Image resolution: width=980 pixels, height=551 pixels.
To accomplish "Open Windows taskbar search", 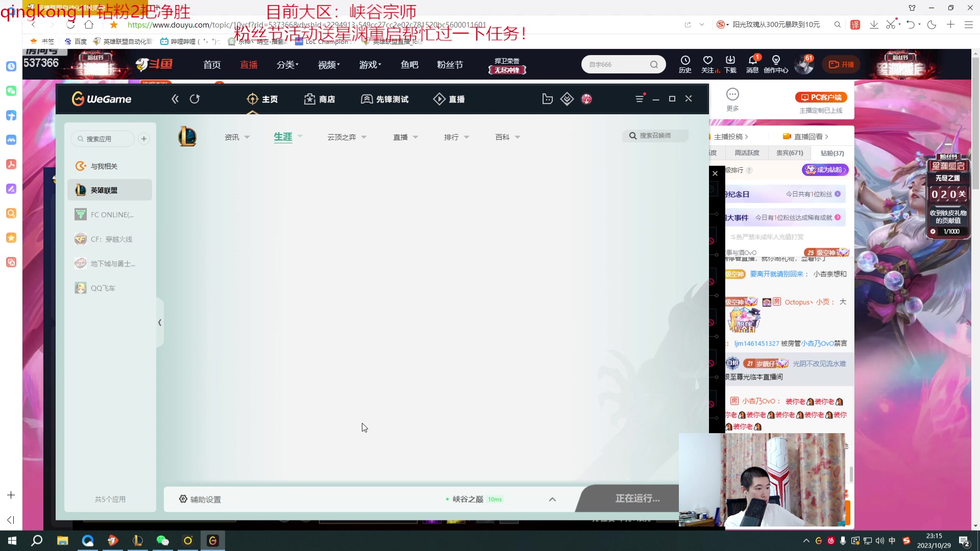I will coord(37,541).
